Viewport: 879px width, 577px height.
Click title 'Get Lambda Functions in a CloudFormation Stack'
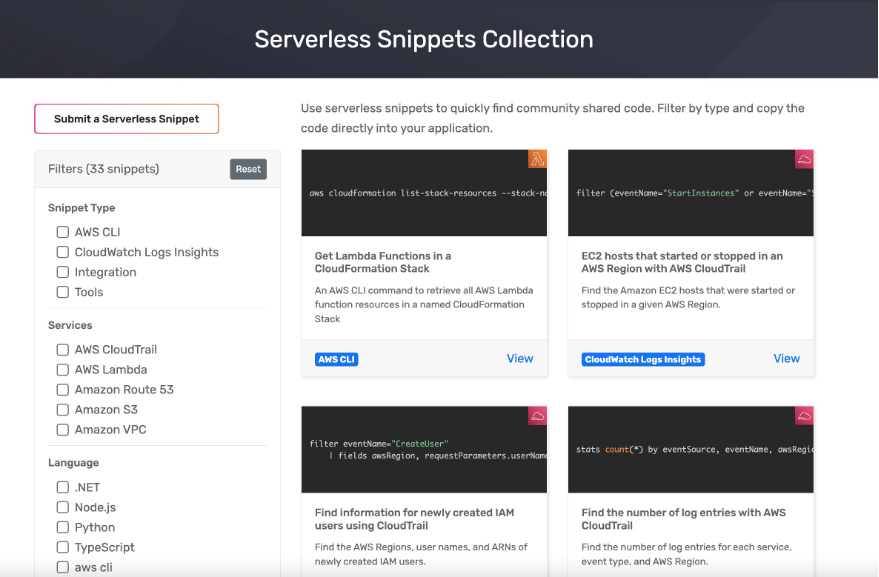[383, 262]
